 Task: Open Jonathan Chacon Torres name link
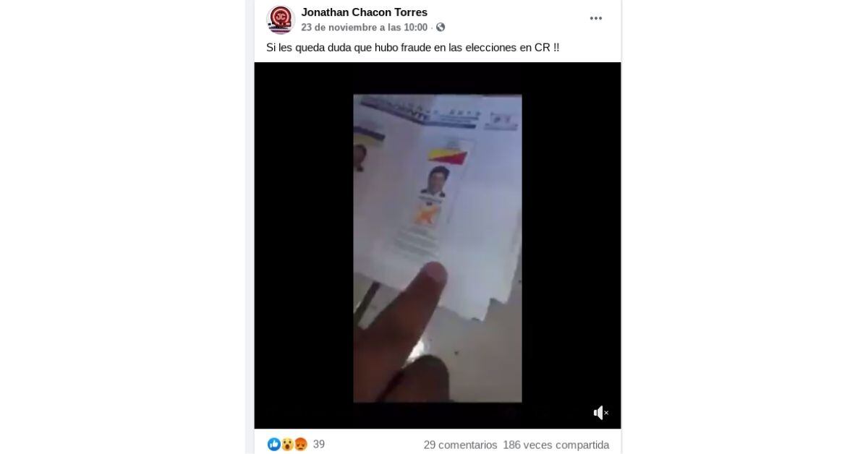pos(364,12)
